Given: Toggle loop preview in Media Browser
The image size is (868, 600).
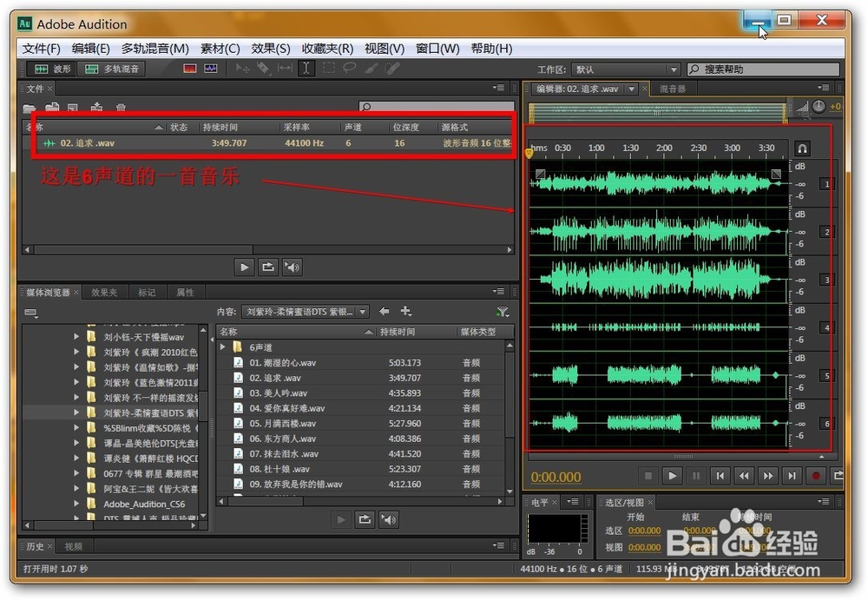Looking at the screenshot, I should click(365, 519).
